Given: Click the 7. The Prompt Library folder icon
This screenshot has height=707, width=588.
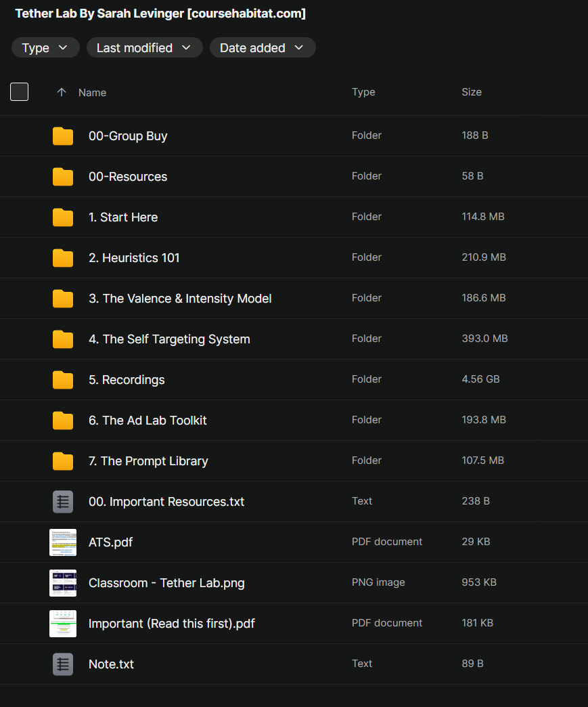Looking at the screenshot, I should pyautogui.click(x=63, y=461).
